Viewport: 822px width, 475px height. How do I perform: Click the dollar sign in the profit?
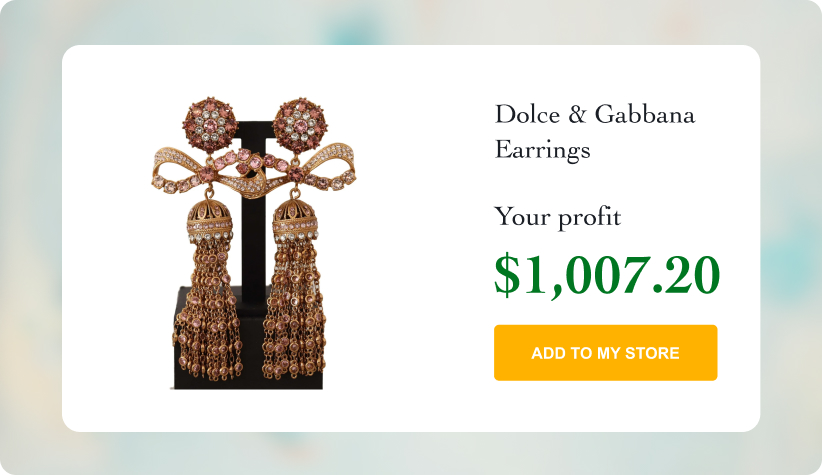507,276
